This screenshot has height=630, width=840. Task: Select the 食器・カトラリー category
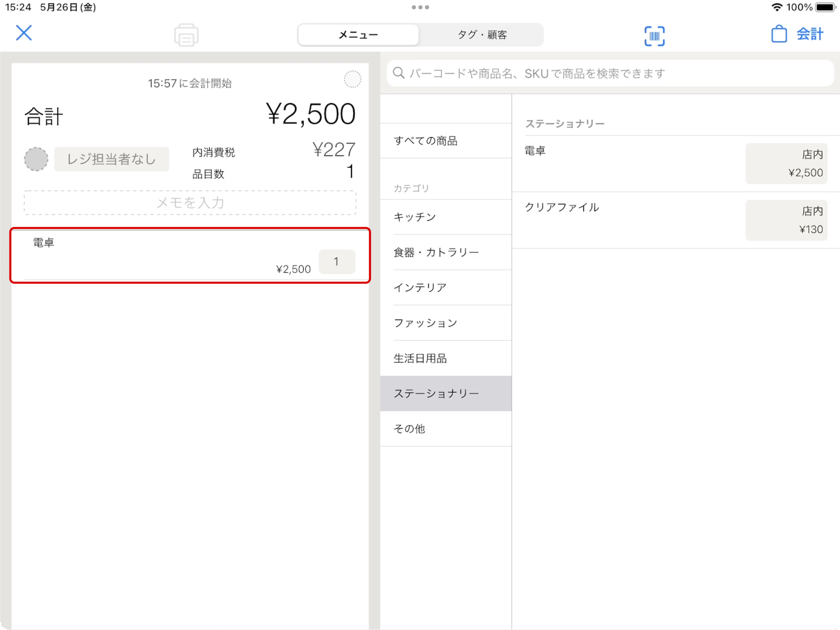pyautogui.click(x=446, y=252)
